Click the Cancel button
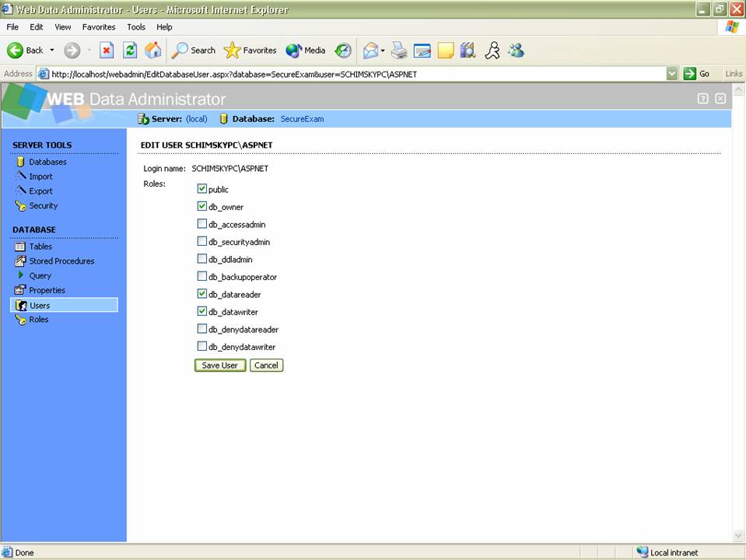This screenshot has width=746, height=560. click(x=266, y=366)
